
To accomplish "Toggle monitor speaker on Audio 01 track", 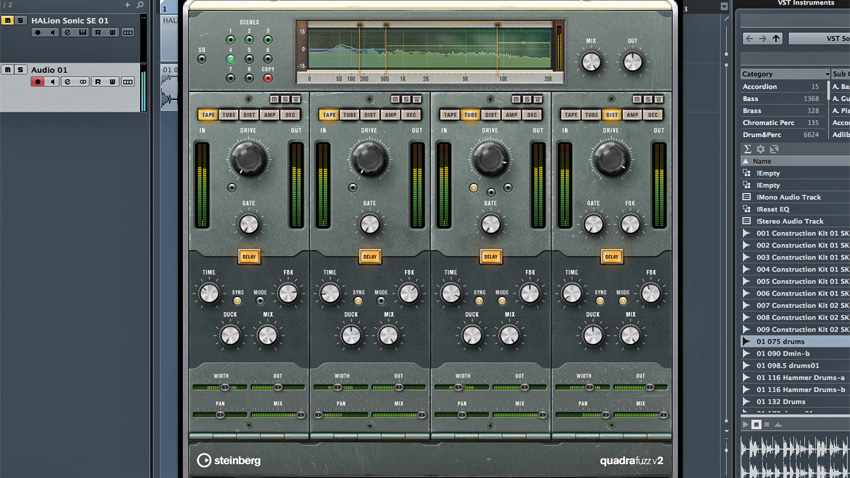I will [53, 82].
